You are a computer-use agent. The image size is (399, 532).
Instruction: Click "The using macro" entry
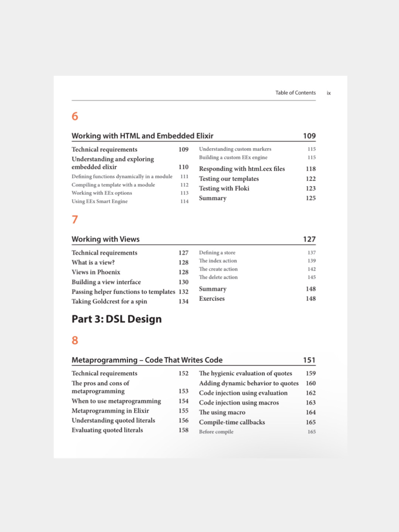(222, 412)
